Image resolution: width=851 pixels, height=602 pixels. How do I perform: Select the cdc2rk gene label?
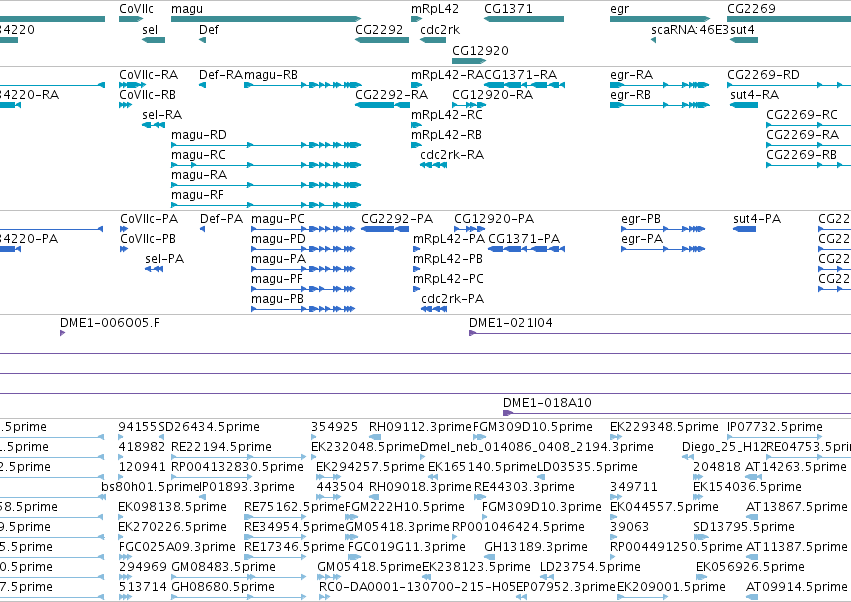point(440,29)
